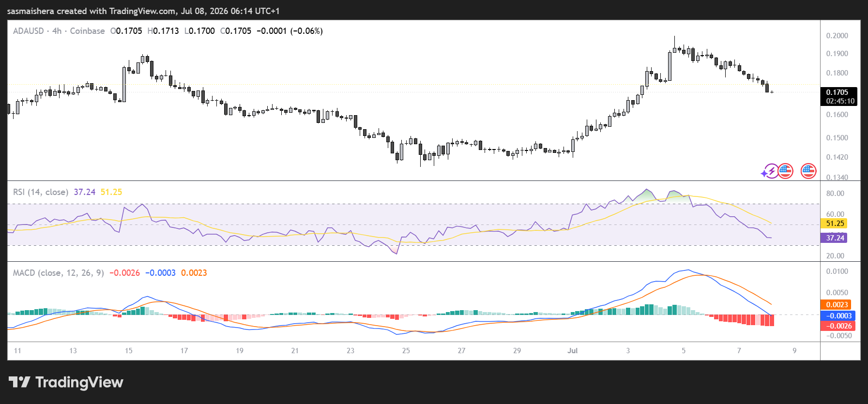Select the 4h interval label in legend

tap(57, 31)
